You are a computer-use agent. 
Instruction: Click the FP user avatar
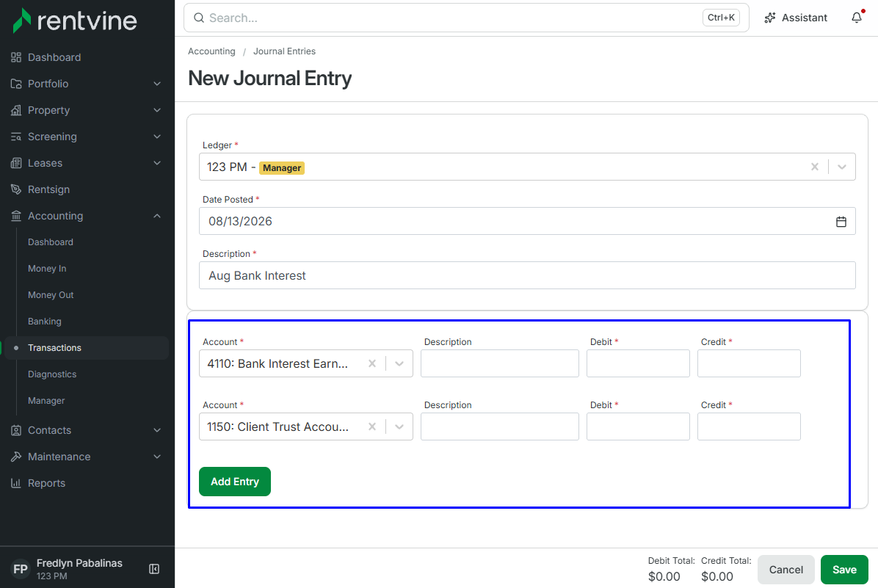click(21, 569)
